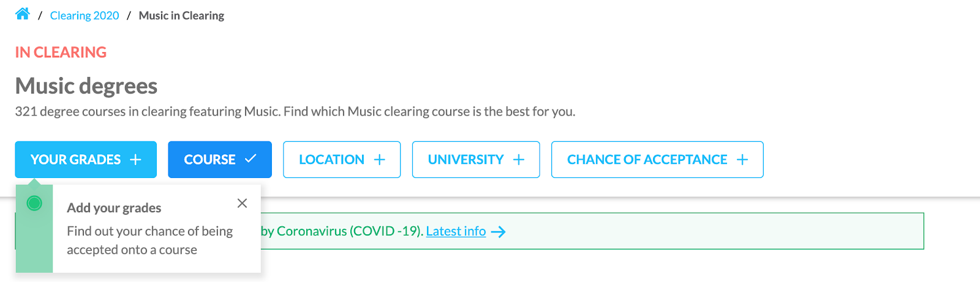The width and height of the screenshot is (980, 282).
Task: Close the Add your grades tooltip
Action: click(243, 203)
